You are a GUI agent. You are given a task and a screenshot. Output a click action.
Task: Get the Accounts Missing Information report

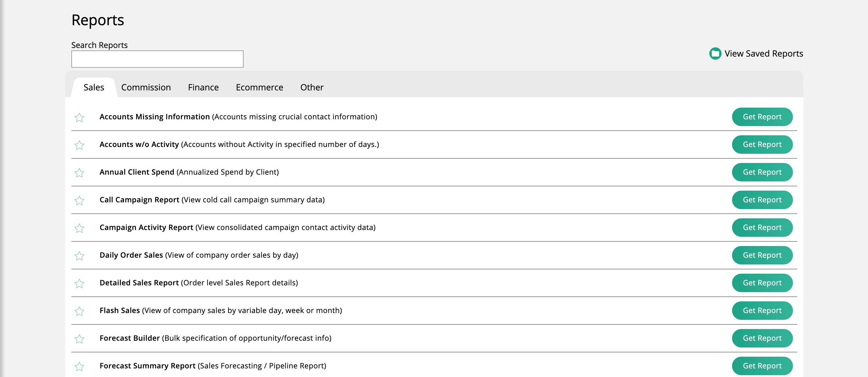(x=762, y=117)
